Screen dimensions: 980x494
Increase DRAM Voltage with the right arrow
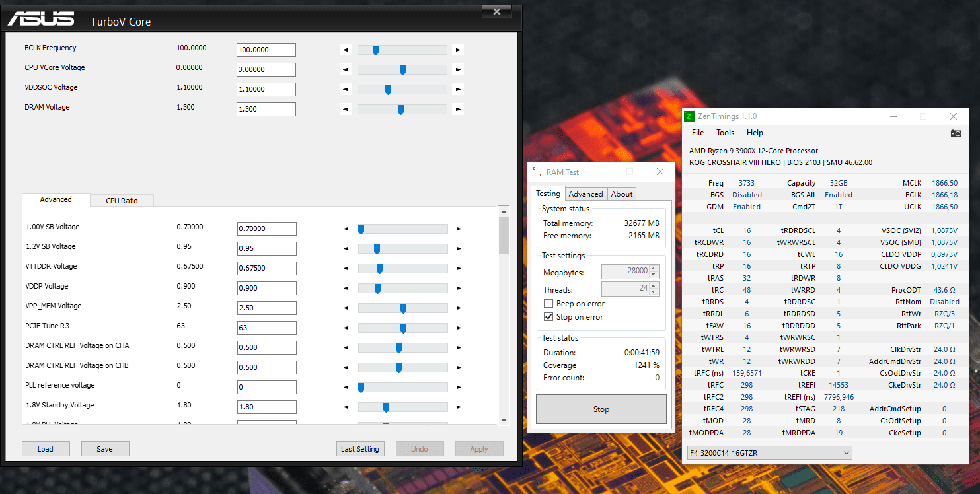[x=458, y=109]
